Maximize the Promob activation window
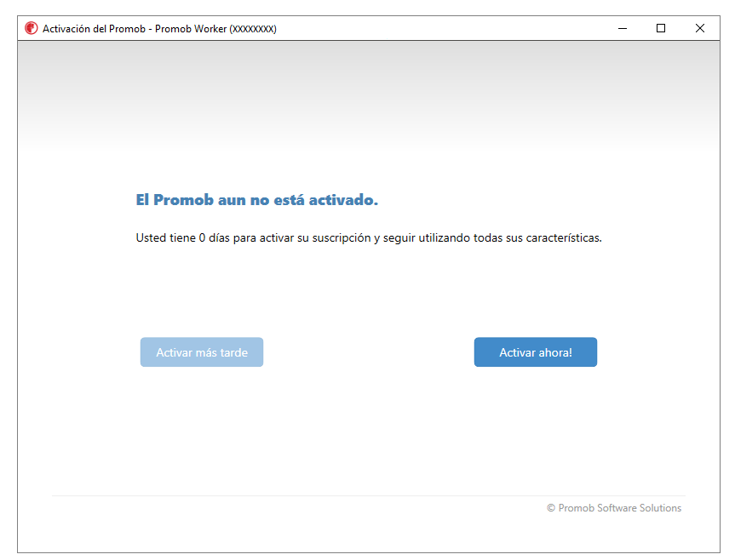This screenshot has width=735, height=560. (660, 29)
